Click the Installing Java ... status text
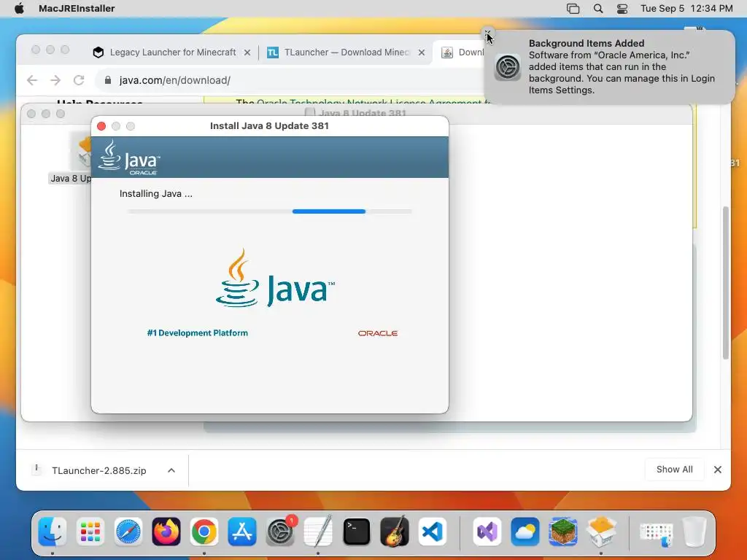747x560 pixels. point(156,194)
